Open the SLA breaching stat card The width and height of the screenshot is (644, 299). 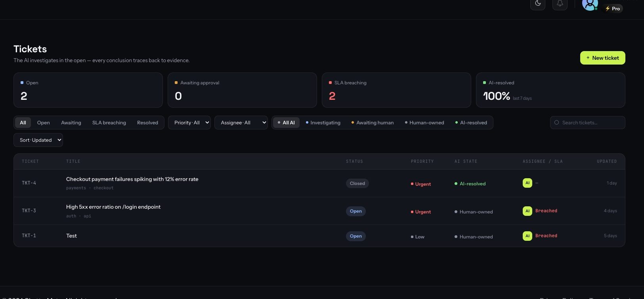(396, 90)
